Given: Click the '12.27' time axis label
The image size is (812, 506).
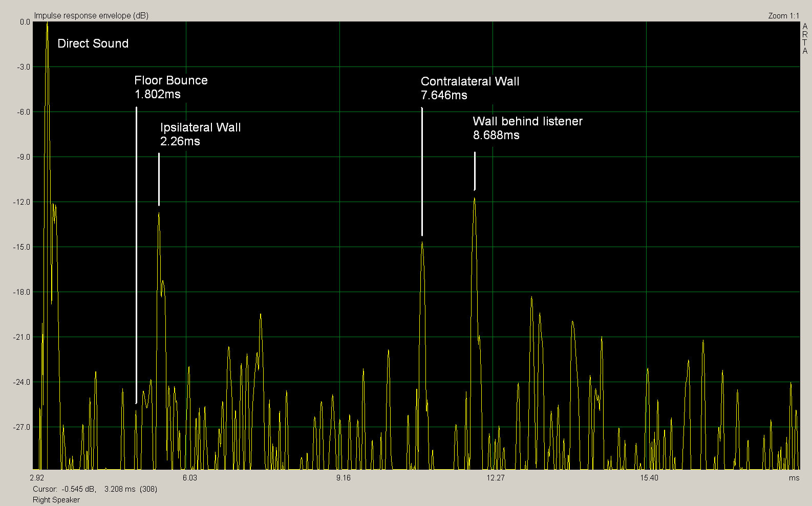Looking at the screenshot, I should click(x=496, y=478).
